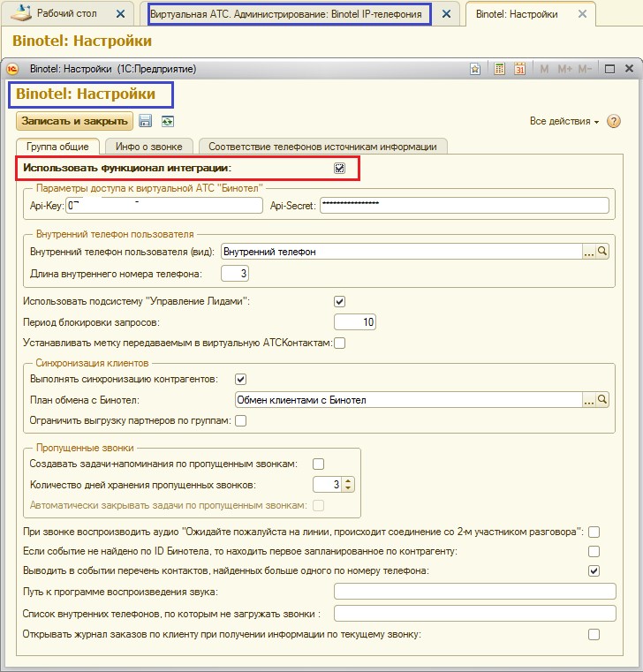Image resolution: width=643 pixels, height=672 pixels.
Task: Open the help question mark icon
Action: [614, 121]
